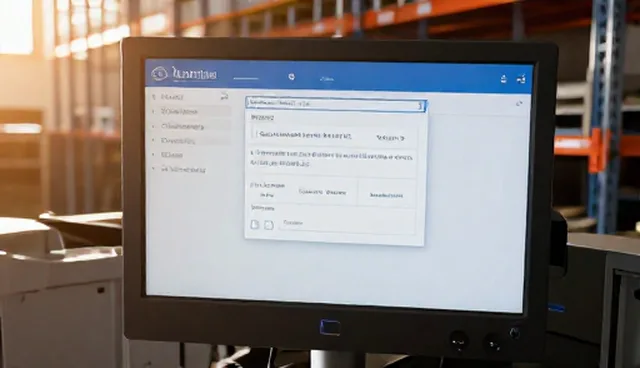Image resolution: width=640 pixels, height=368 pixels.
Task: Click the small text link in header center
Action: 327,79
